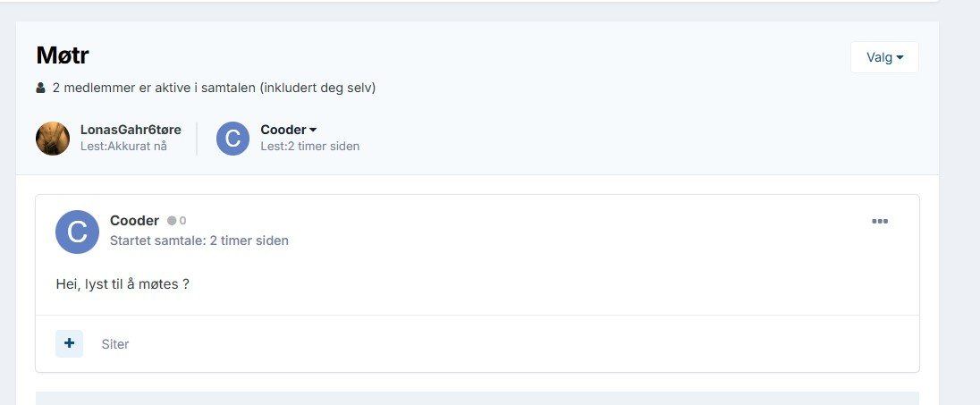Click the LonasGahr6tøre username link
The image size is (980, 405).
coord(131,130)
